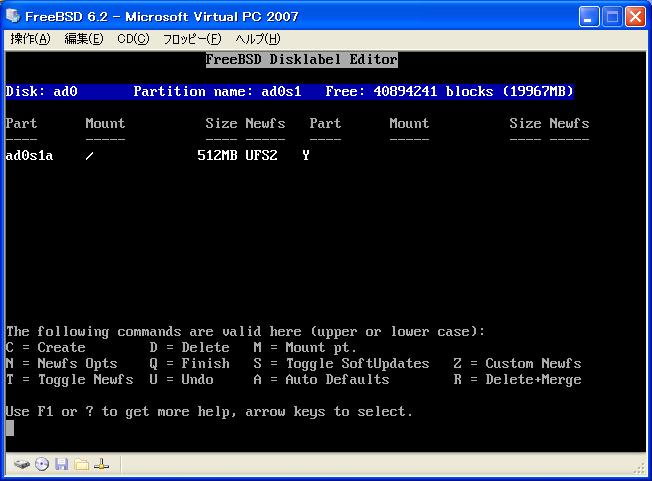This screenshot has width=652, height=481.
Task: Close the Virtual PC window
Action: (x=635, y=17)
